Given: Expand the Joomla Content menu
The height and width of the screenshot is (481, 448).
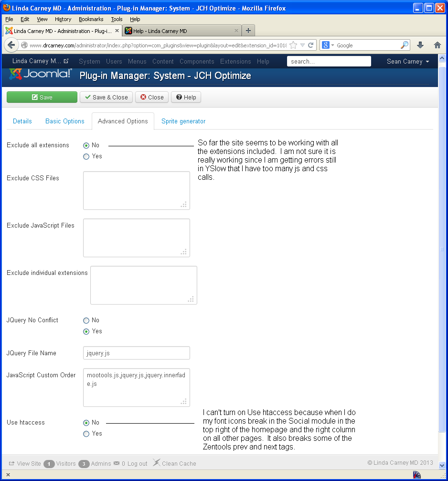Looking at the screenshot, I should (x=163, y=61).
